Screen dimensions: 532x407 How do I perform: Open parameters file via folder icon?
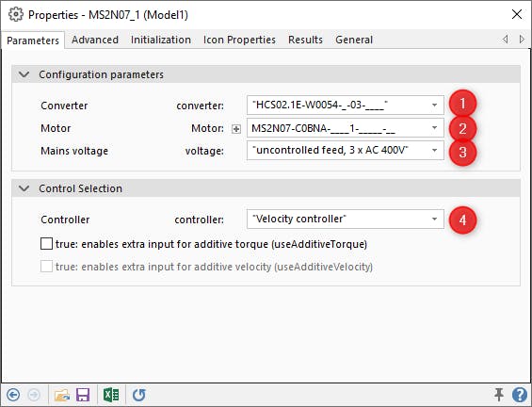[62, 395]
